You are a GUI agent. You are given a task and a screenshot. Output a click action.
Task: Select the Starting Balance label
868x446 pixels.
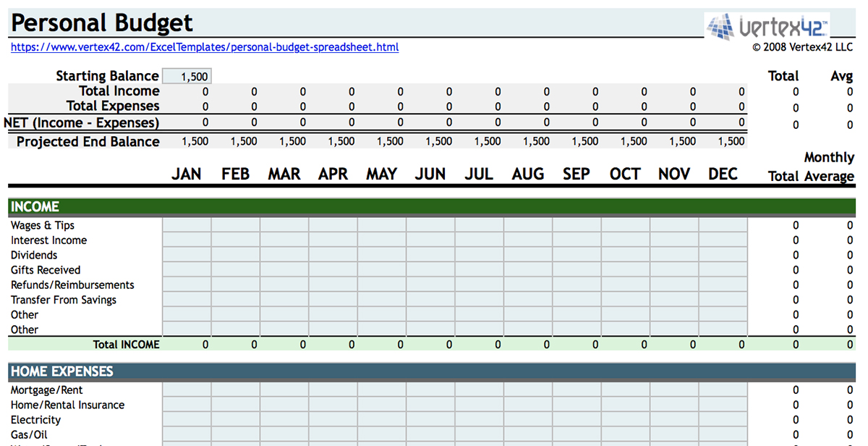(107, 76)
